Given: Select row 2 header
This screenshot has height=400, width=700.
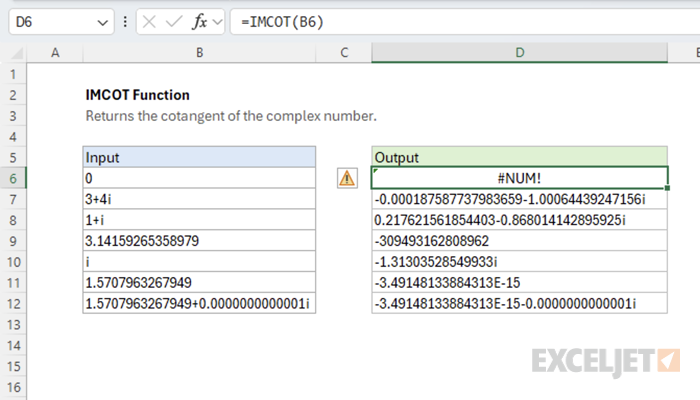Looking at the screenshot, I should click(13, 95).
